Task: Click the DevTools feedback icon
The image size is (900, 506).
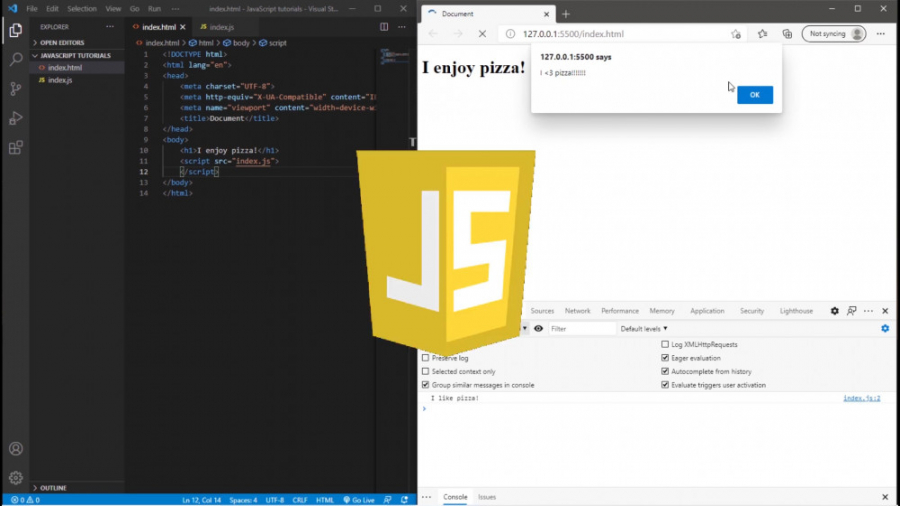Action: [852, 311]
